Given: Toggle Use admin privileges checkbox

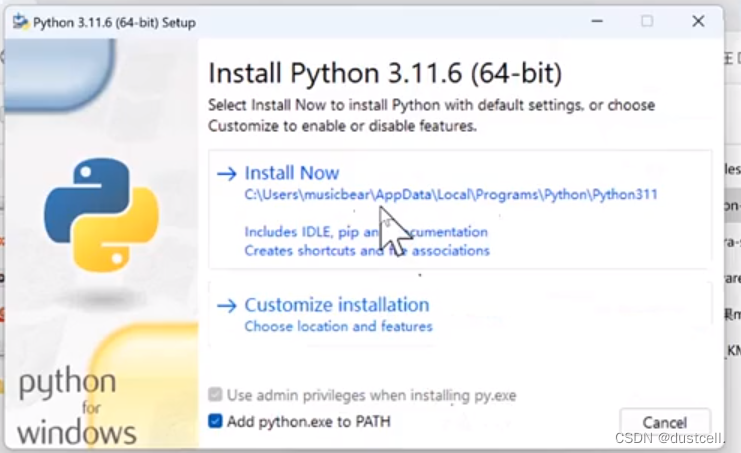Looking at the screenshot, I should [215, 394].
